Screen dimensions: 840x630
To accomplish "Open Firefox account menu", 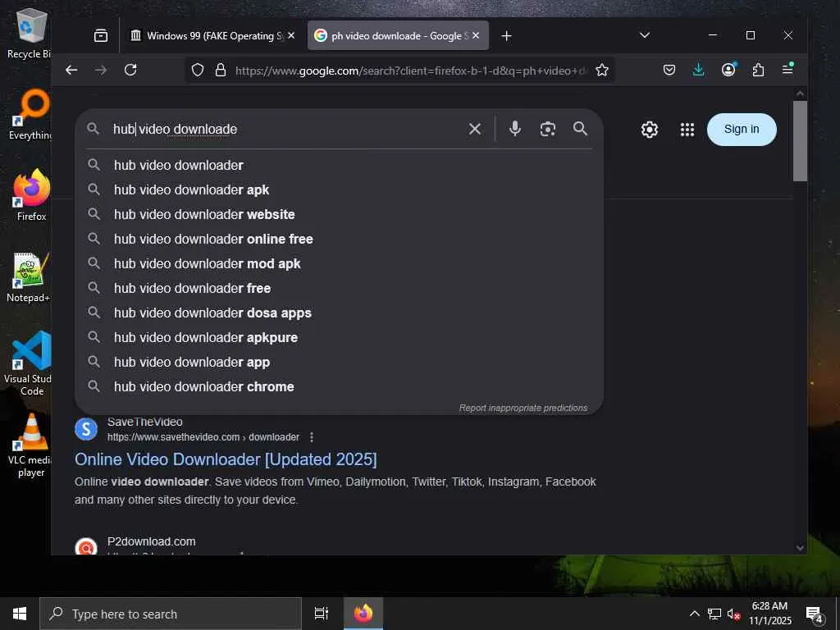I will click(x=728, y=70).
